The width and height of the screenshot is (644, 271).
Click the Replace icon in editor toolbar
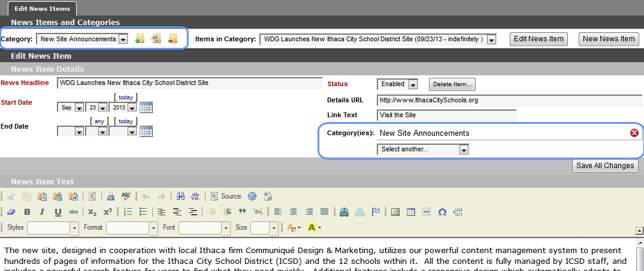[196, 196]
